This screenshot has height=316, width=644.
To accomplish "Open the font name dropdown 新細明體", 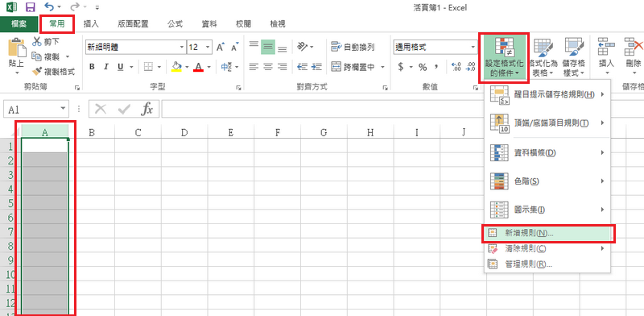I will point(182,48).
